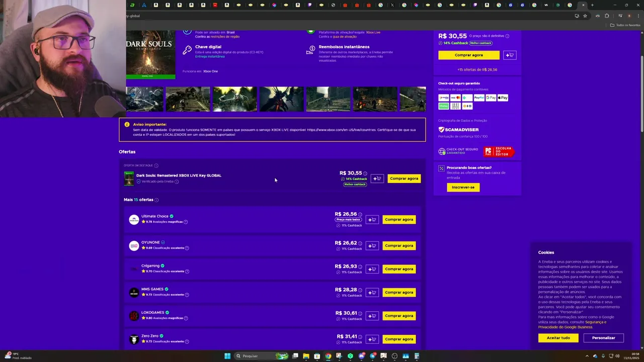Click Dark Souls Remastered cover image
This screenshot has height=362, width=644.
(x=150, y=54)
